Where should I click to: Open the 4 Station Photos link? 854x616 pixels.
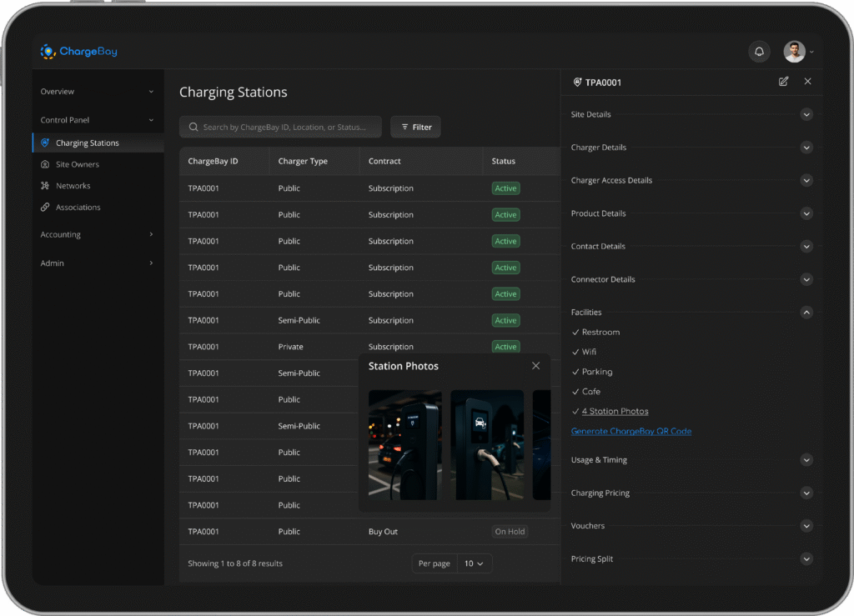(x=615, y=411)
